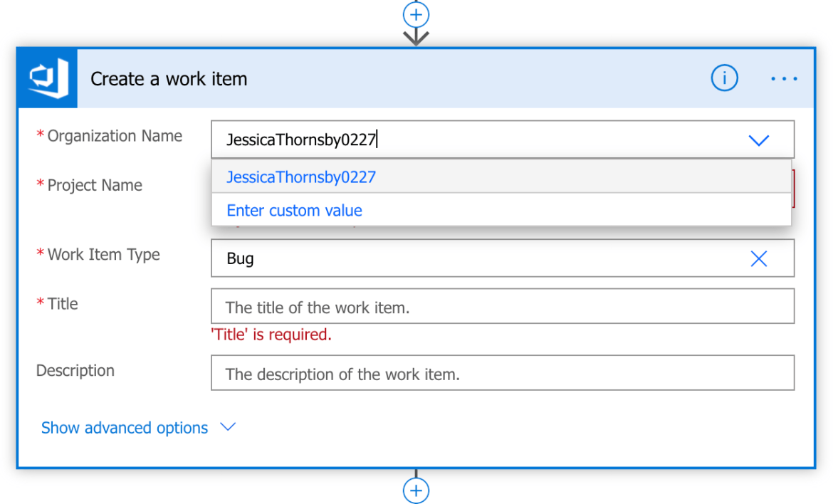
Task: Click the Project Name label
Action: pyautogui.click(x=94, y=186)
